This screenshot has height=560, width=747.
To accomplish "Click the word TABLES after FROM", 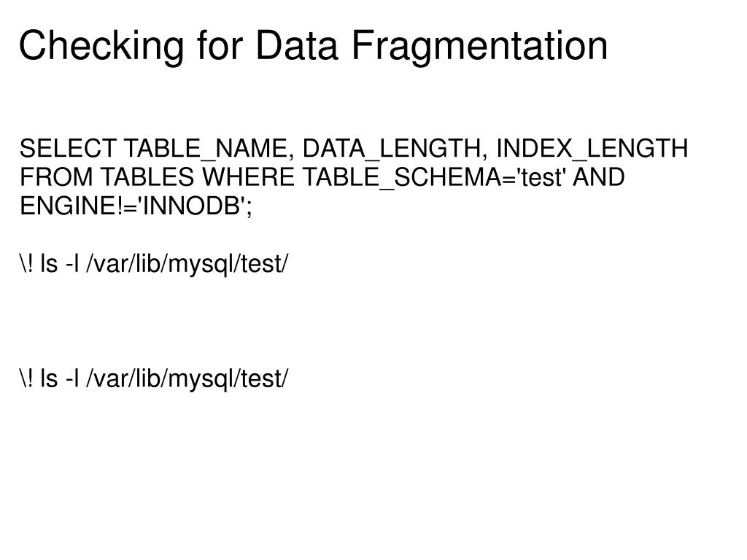I will 147,177.
